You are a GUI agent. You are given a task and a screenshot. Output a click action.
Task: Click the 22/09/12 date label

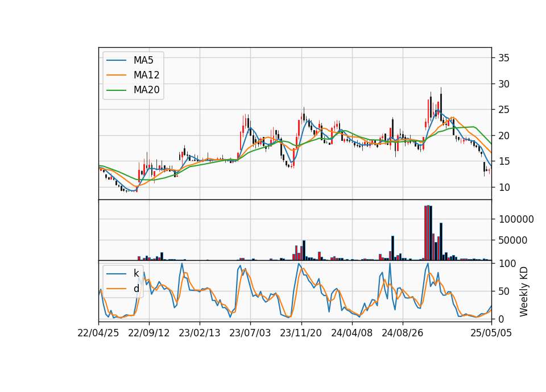(149, 333)
